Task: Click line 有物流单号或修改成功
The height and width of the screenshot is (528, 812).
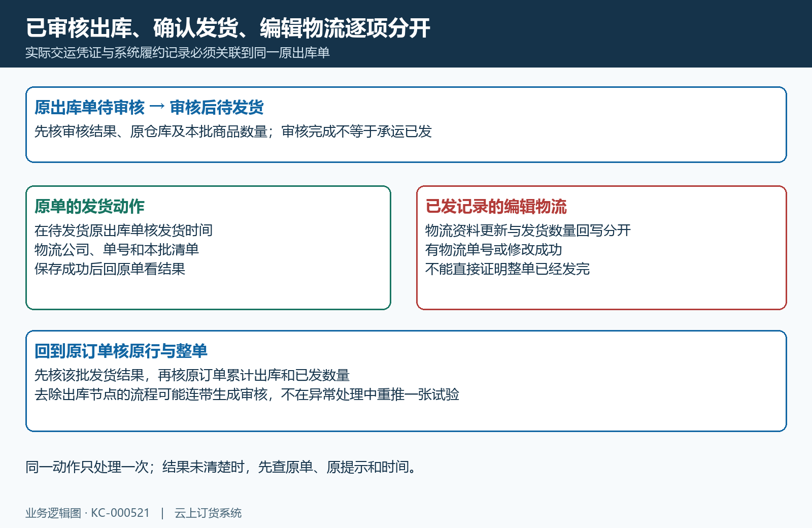Action: tap(493, 250)
